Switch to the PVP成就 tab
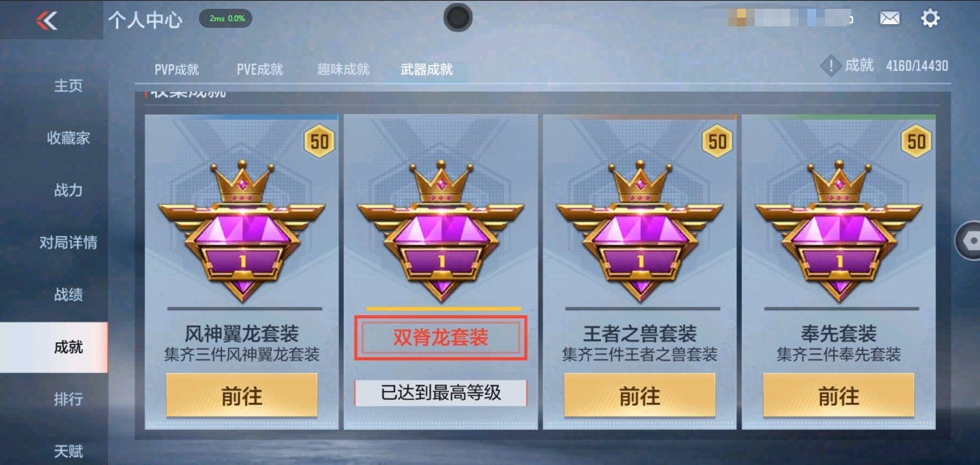980x465 pixels. point(177,69)
